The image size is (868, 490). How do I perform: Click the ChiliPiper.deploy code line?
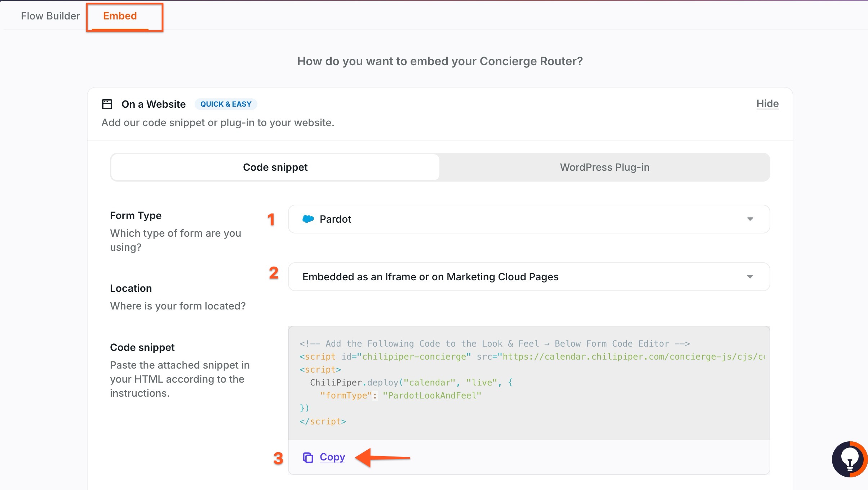[411, 383]
